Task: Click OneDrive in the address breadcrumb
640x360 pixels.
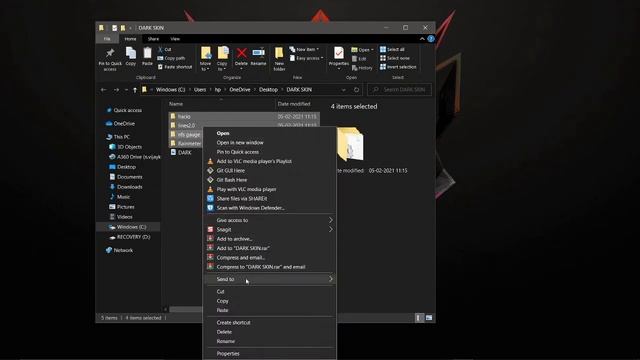Action: pyautogui.click(x=240, y=89)
